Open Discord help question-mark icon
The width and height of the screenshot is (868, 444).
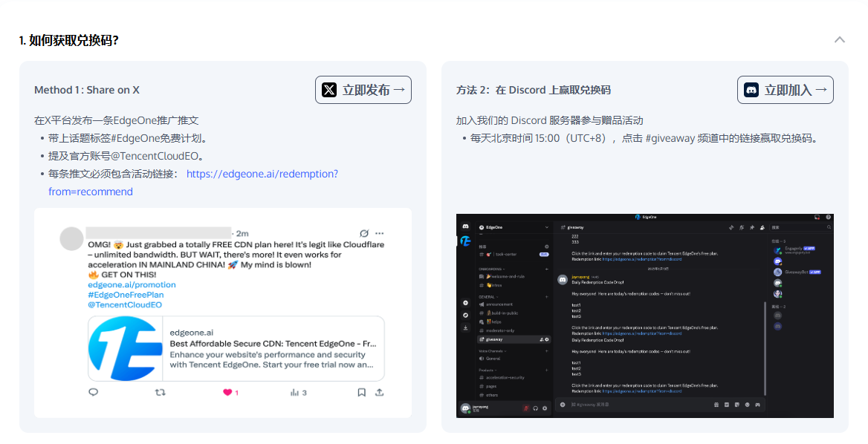(x=828, y=218)
